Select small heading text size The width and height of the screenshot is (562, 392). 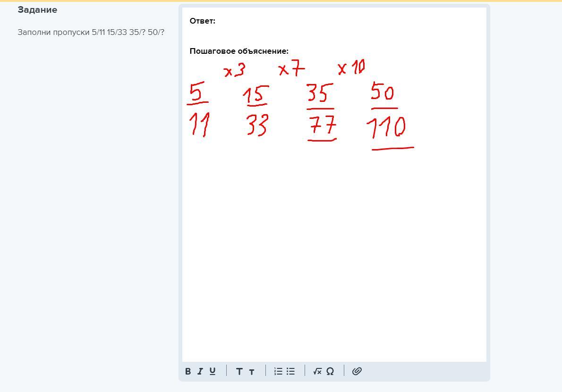[x=252, y=372]
